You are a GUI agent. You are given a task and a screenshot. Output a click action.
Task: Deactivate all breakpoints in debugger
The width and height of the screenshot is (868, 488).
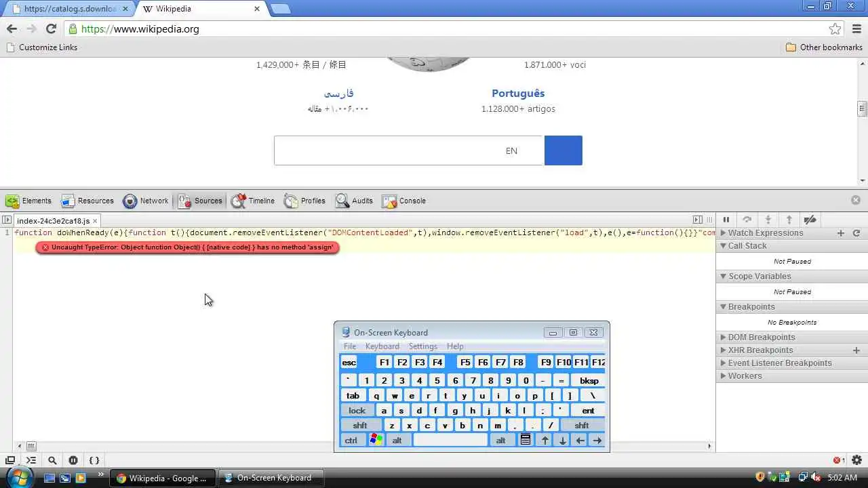click(x=810, y=220)
